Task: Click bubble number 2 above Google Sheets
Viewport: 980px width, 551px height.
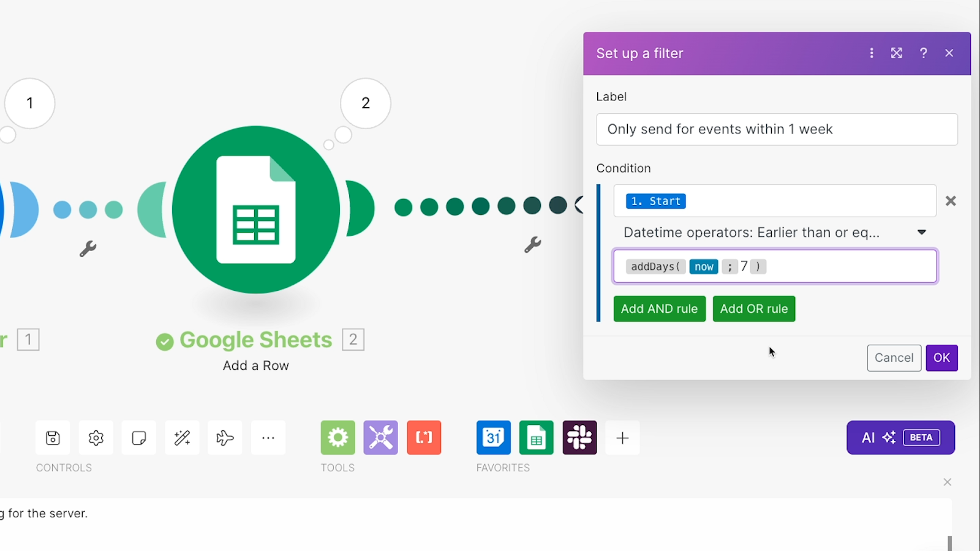Action: (366, 103)
